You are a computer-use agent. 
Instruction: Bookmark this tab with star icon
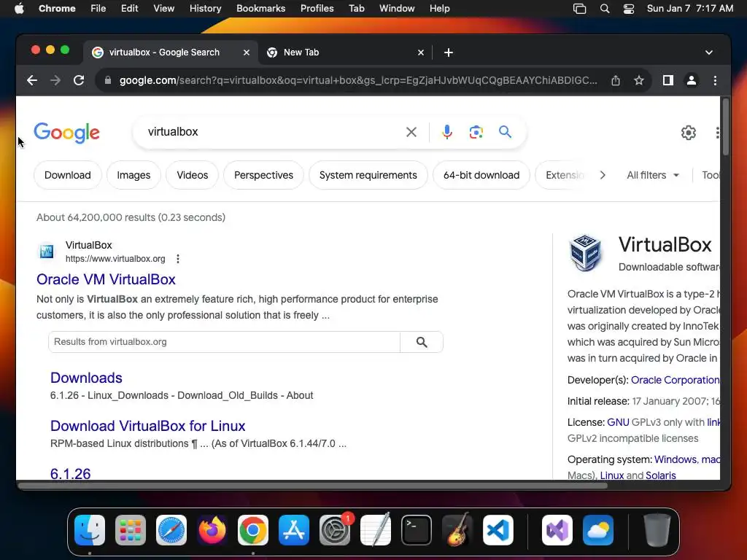coord(639,80)
